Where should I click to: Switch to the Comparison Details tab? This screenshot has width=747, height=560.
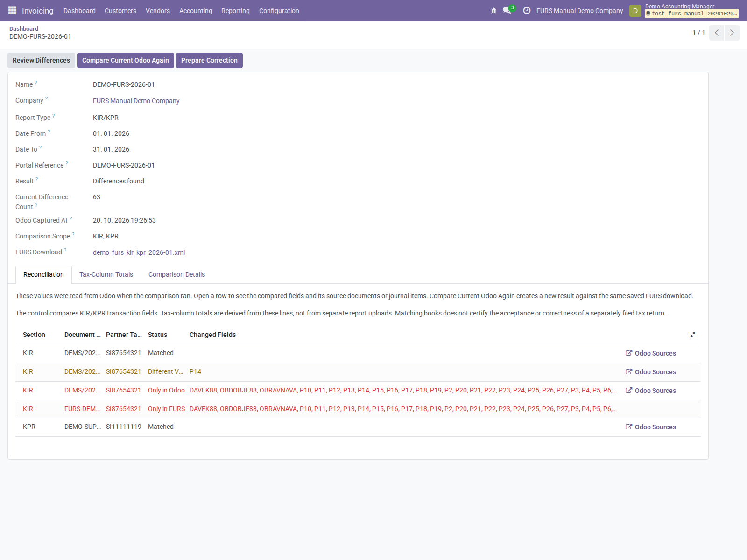click(x=176, y=274)
